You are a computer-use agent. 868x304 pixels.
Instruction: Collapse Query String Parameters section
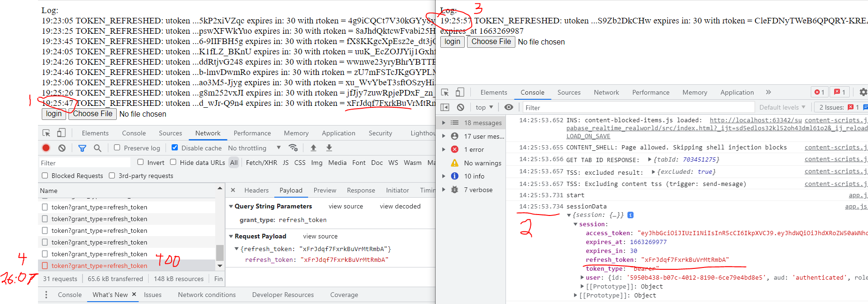coord(231,206)
